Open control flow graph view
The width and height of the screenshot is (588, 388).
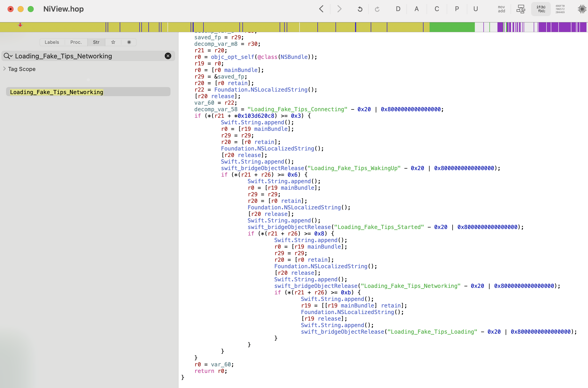[x=521, y=9]
